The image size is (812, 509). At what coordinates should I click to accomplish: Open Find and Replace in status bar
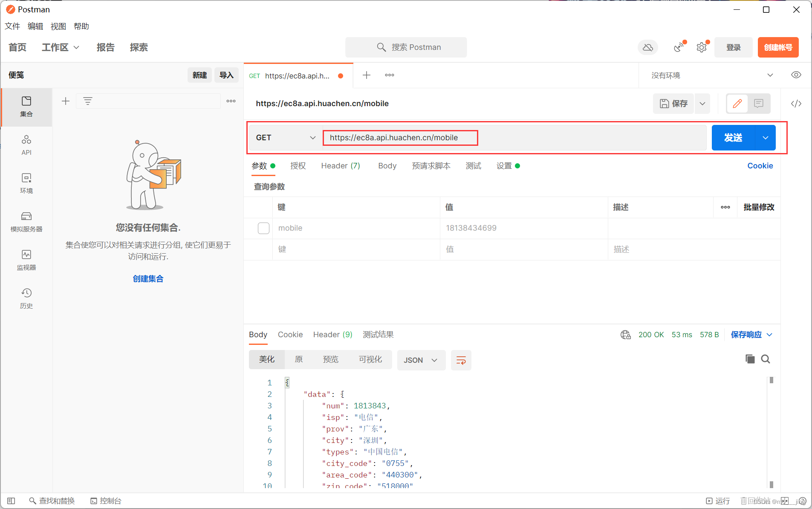pyautogui.click(x=52, y=501)
